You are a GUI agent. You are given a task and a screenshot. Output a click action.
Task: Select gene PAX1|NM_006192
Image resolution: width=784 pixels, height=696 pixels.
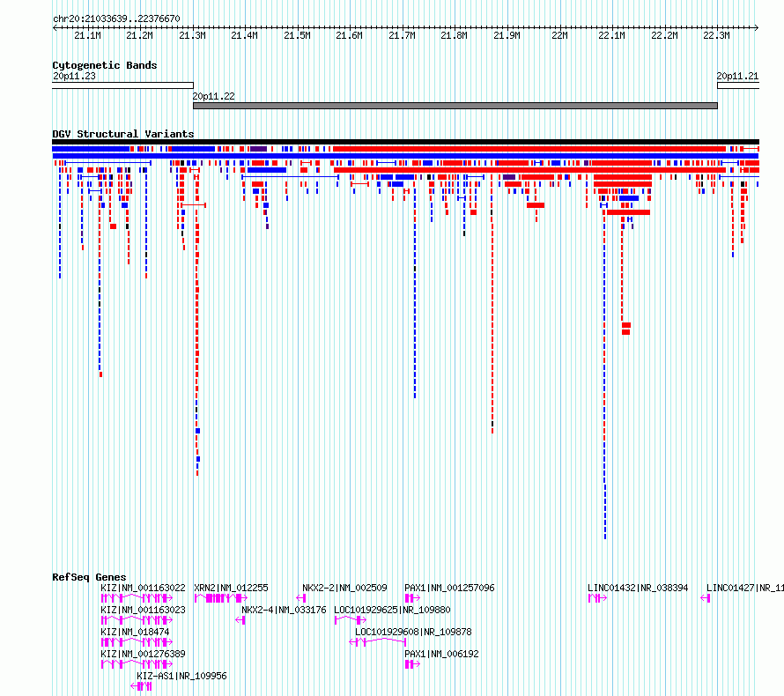point(441,654)
